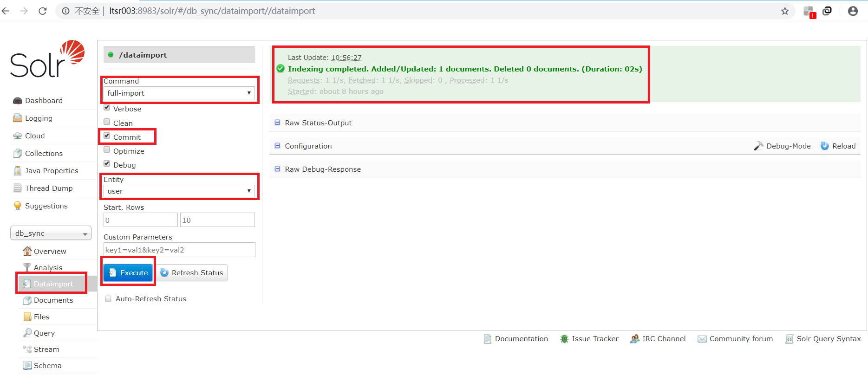Image resolution: width=868 pixels, height=376 pixels.
Task: Click the Custom Parameters input field
Action: (x=179, y=250)
